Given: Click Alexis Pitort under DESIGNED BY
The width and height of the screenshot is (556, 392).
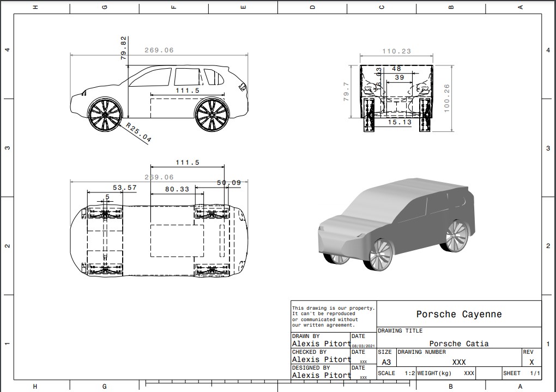Looking at the screenshot, I should tap(321, 375).
